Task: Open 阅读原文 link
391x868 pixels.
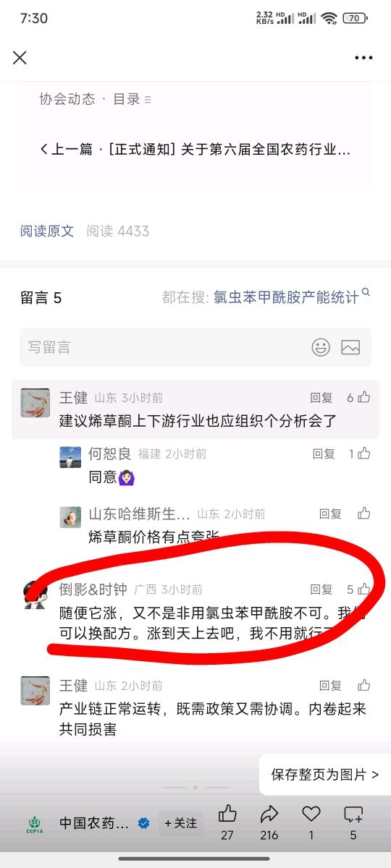Action: (47, 231)
